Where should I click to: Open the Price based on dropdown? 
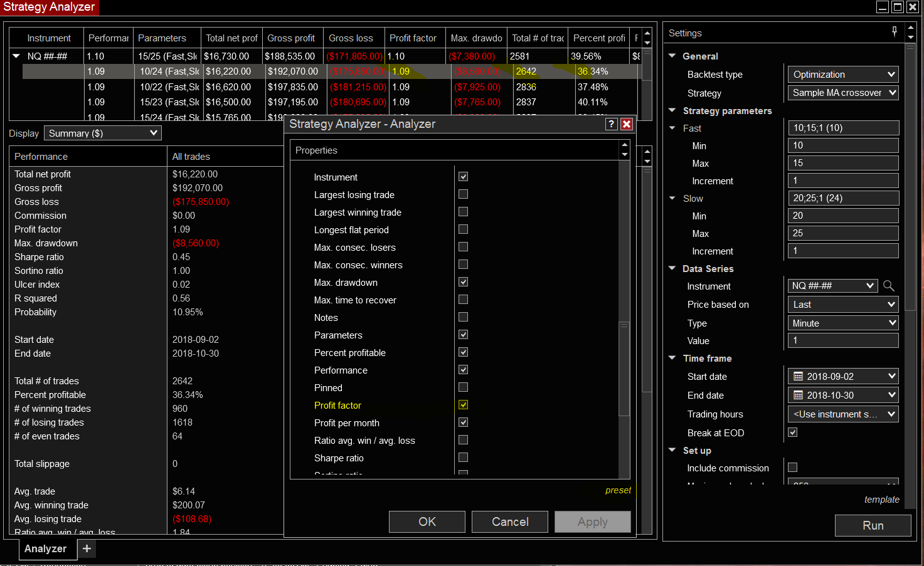(843, 305)
